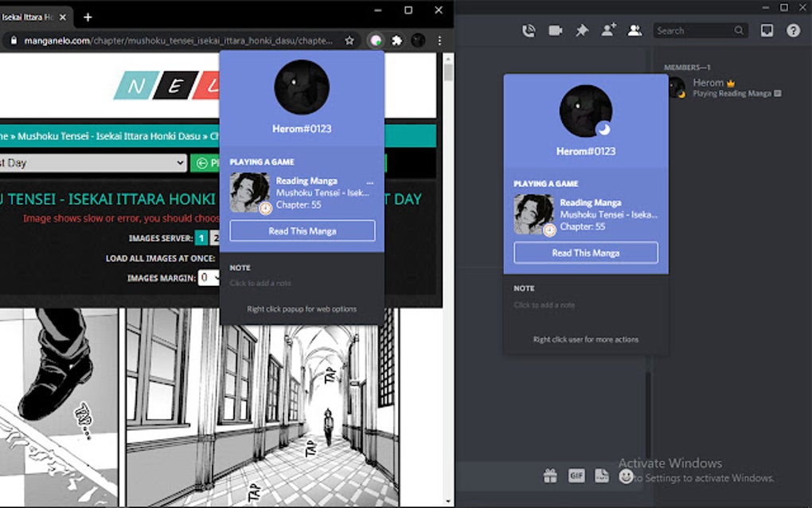Click the gift a Nitro icon

(x=549, y=475)
